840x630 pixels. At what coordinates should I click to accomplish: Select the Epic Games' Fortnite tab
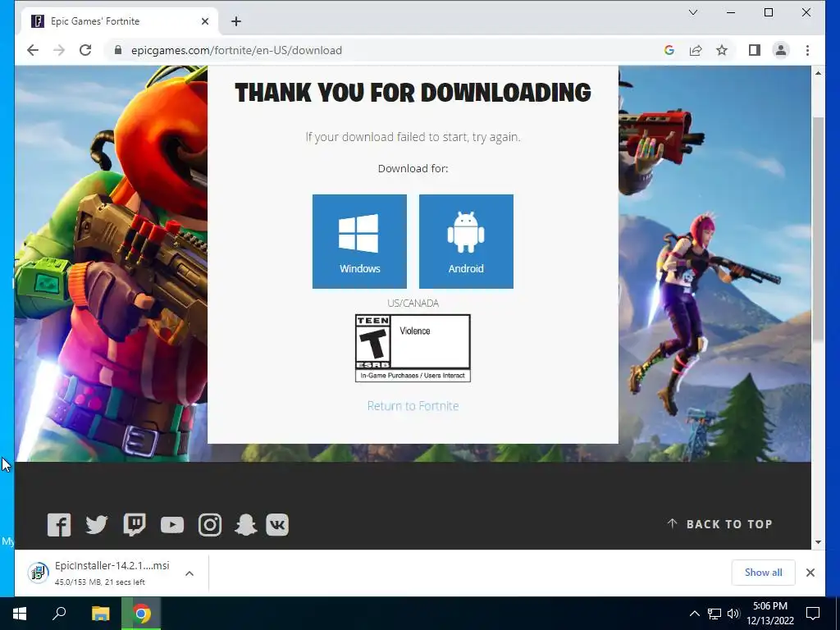(x=120, y=21)
